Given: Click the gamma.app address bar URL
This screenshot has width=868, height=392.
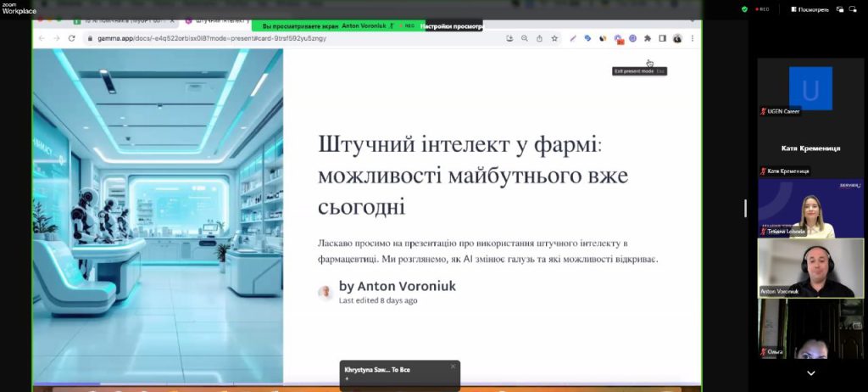Looking at the screenshot, I should 212,38.
